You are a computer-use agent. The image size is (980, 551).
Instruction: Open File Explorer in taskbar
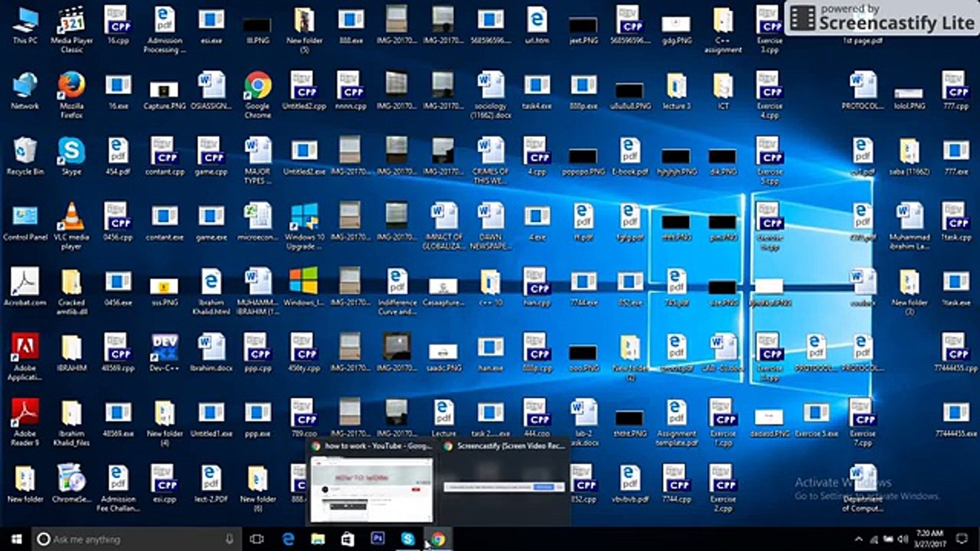tap(318, 539)
